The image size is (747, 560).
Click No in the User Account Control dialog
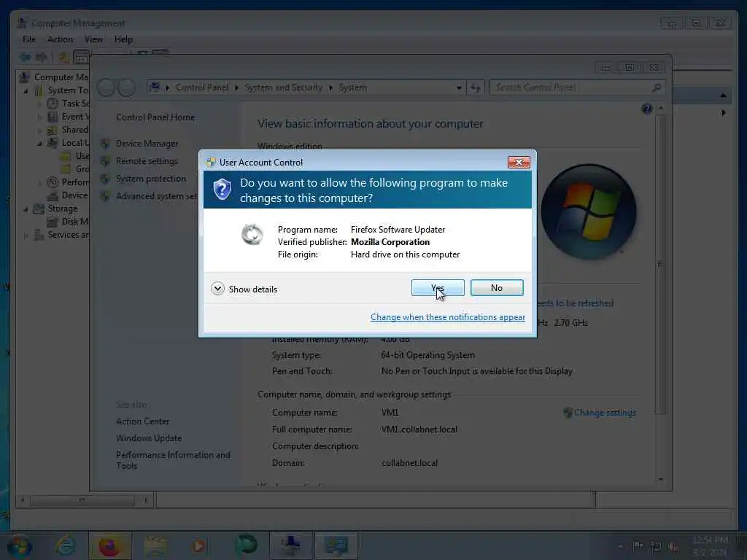[496, 287]
